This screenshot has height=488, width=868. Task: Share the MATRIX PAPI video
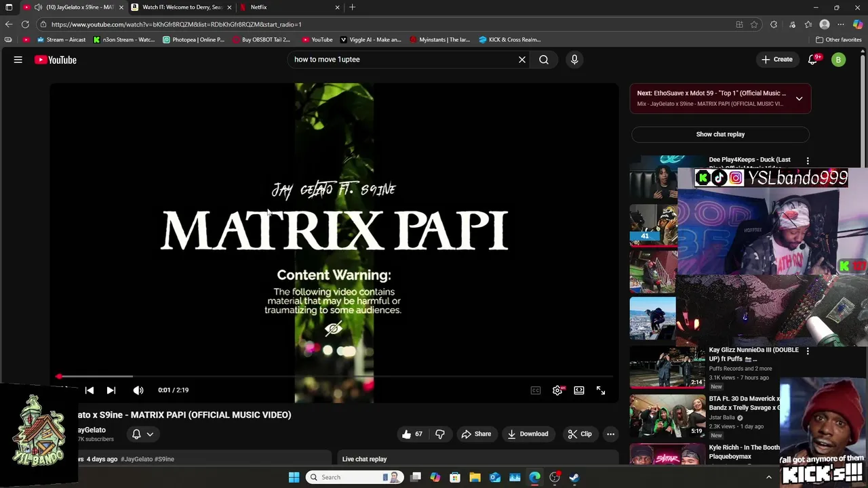tap(476, 434)
